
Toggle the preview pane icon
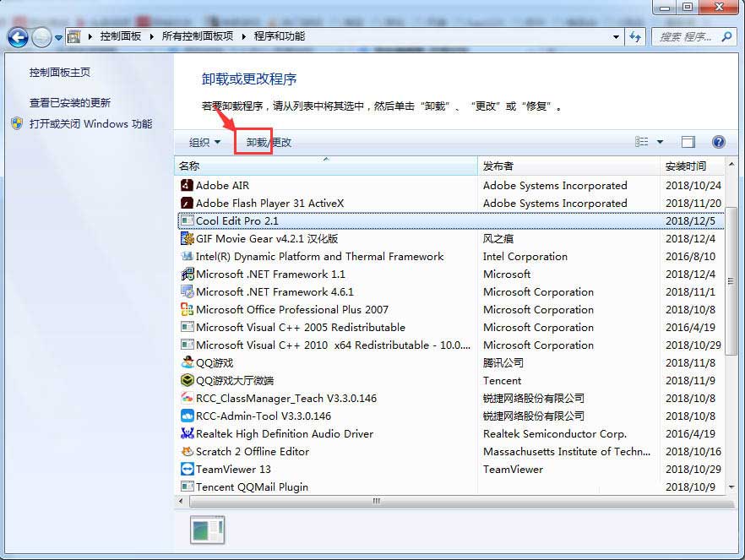(688, 142)
